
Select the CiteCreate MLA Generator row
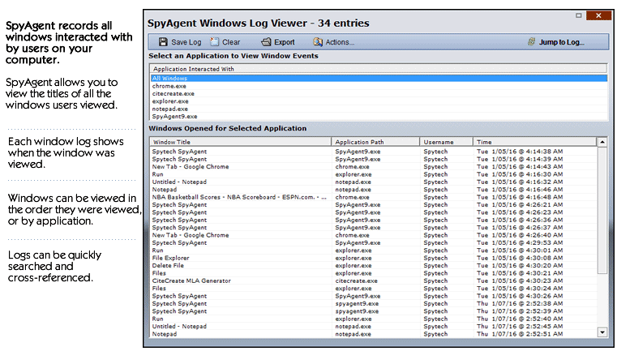373,280
